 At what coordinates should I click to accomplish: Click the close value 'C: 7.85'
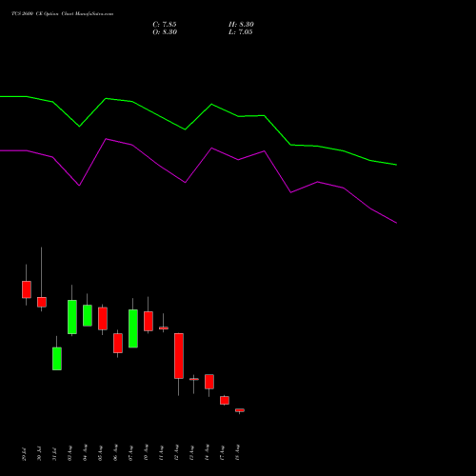click(x=165, y=25)
